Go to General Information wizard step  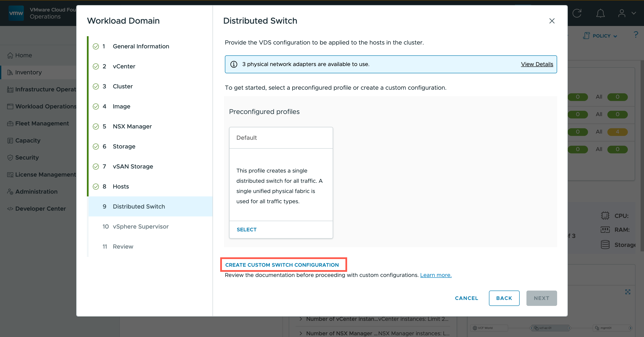point(141,46)
